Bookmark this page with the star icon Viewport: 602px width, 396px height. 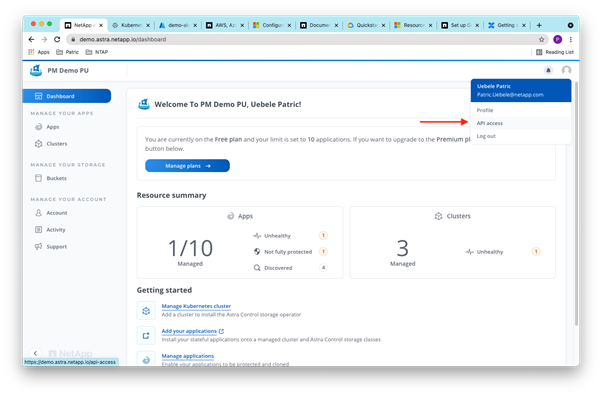click(541, 39)
